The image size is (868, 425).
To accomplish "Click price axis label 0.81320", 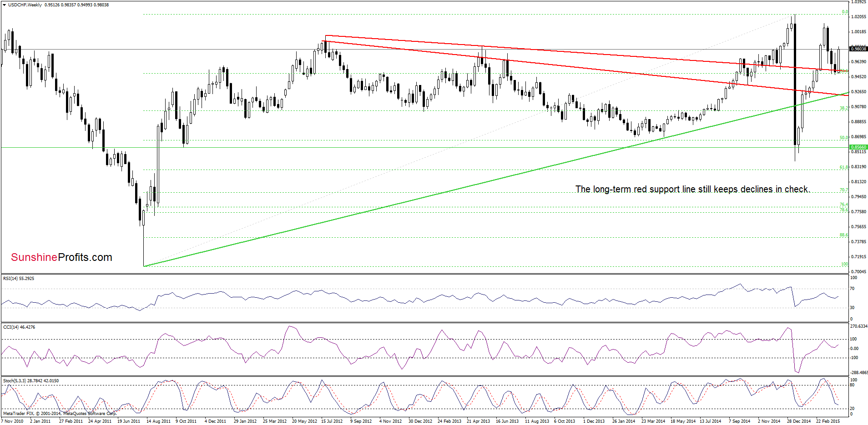I will tap(858, 182).
